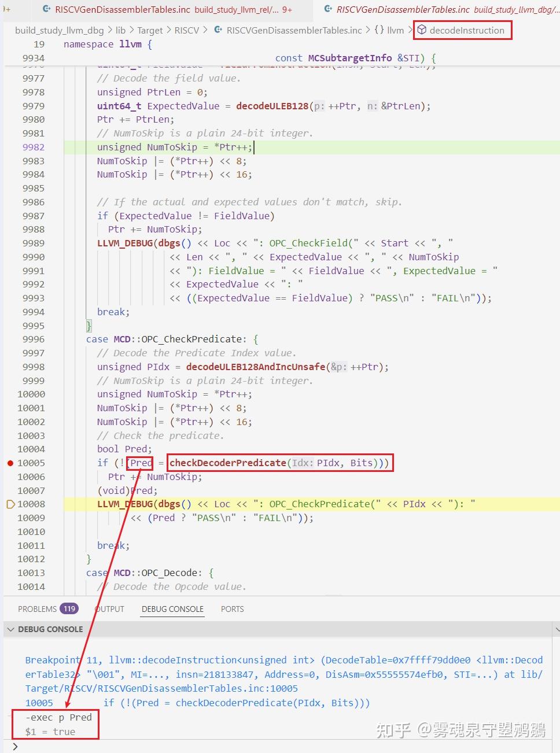This screenshot has height=753, width=560.
Task: Select the build_study_llvm_dbg breadcrumb link
Action: [x=58, y=30]
